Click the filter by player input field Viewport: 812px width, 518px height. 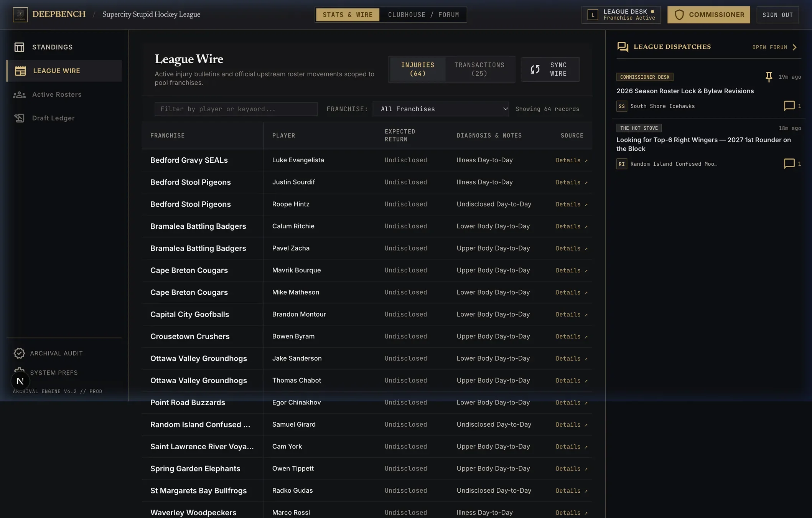(x=236, y=109)
